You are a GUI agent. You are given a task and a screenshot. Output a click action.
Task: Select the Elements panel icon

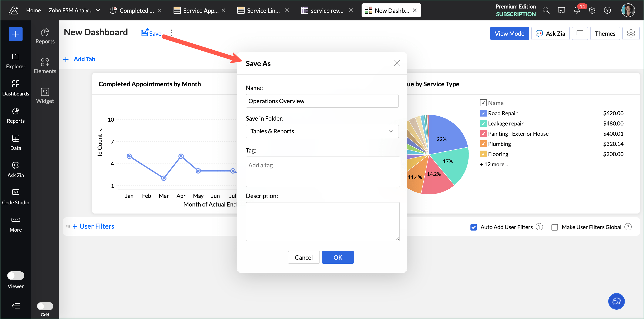click(x=45, y=66)
